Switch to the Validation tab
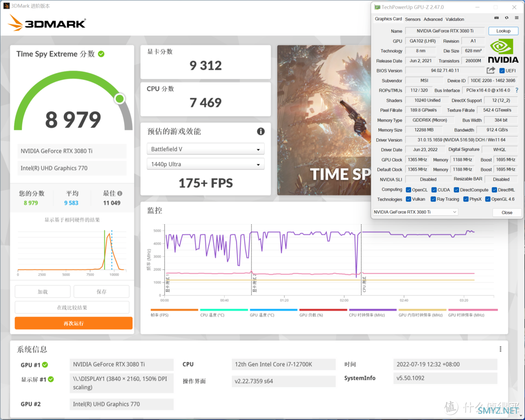 coord(455,19)
